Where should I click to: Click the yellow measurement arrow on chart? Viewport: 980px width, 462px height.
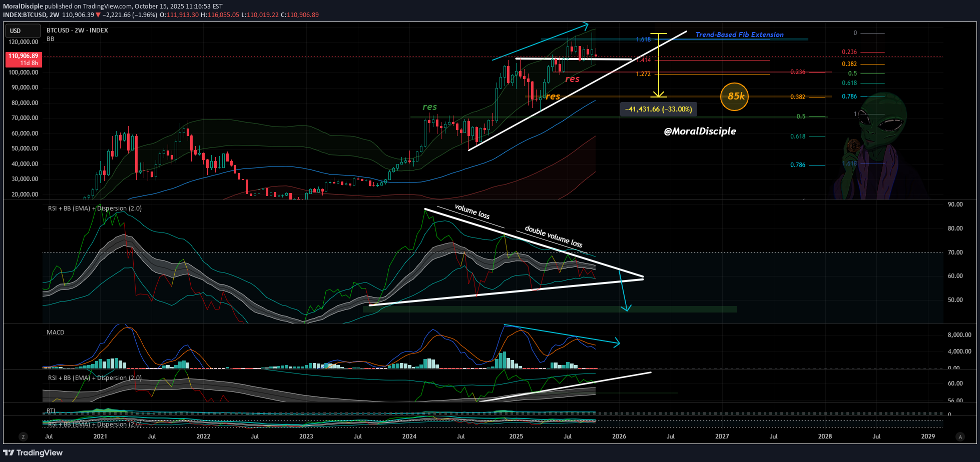click(659, 65)
